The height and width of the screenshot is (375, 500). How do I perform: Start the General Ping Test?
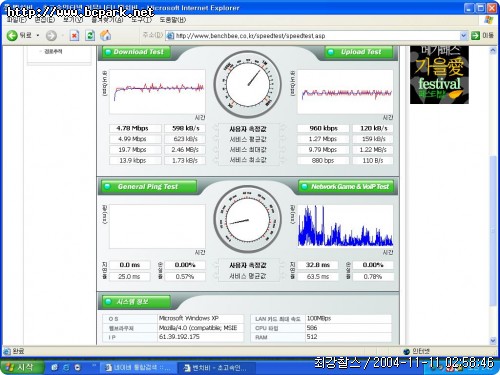point(149,187)
